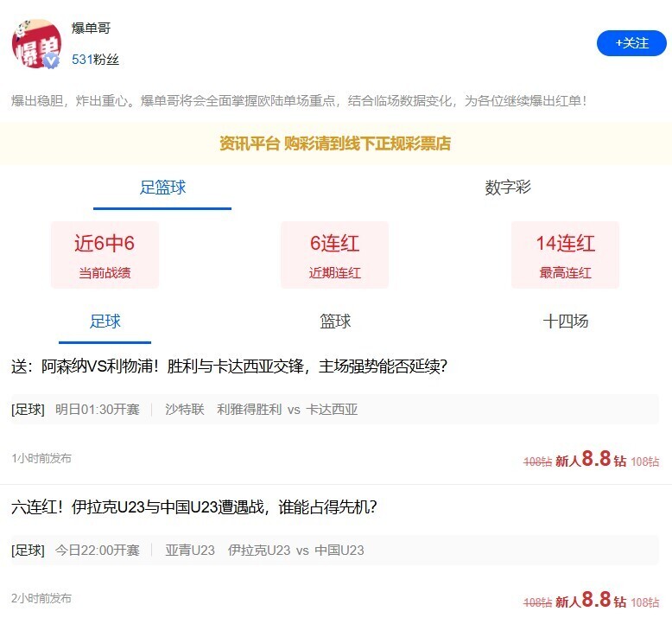Switch to the 数字彩 tab
Viewport: 672px width, 624px height.
508,188
